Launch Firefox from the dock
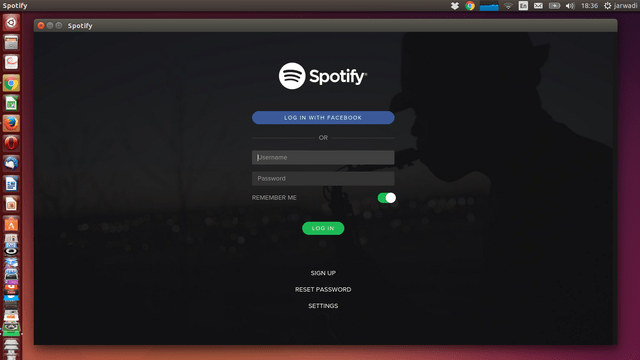The height and width of the screenshot is (360, 640). click(x=11, y=123)
